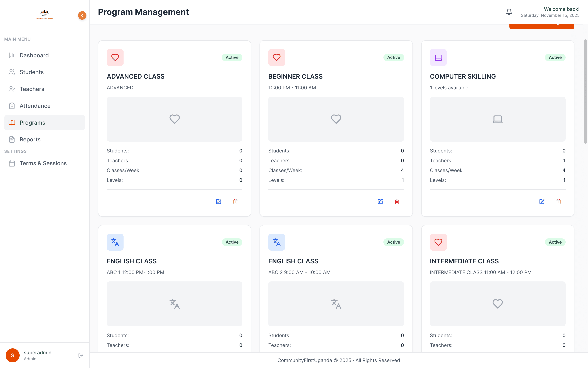Click the translate icon on ENGLISH CLASS ABC 1
The image size is (588, 368).
(x=115, y=242)
